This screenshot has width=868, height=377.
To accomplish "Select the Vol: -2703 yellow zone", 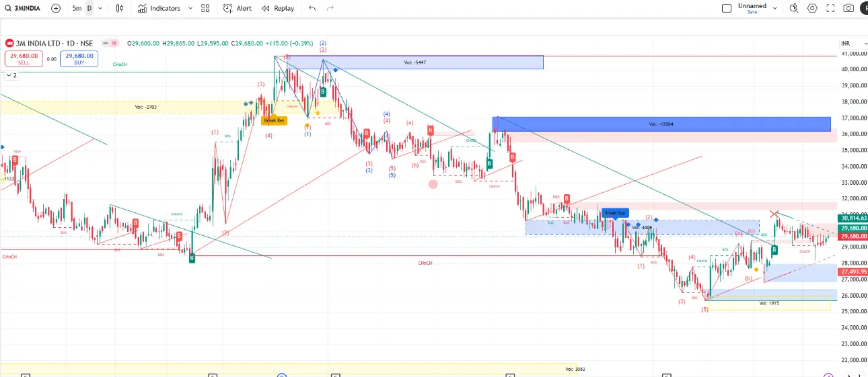I will click(145, 106).
